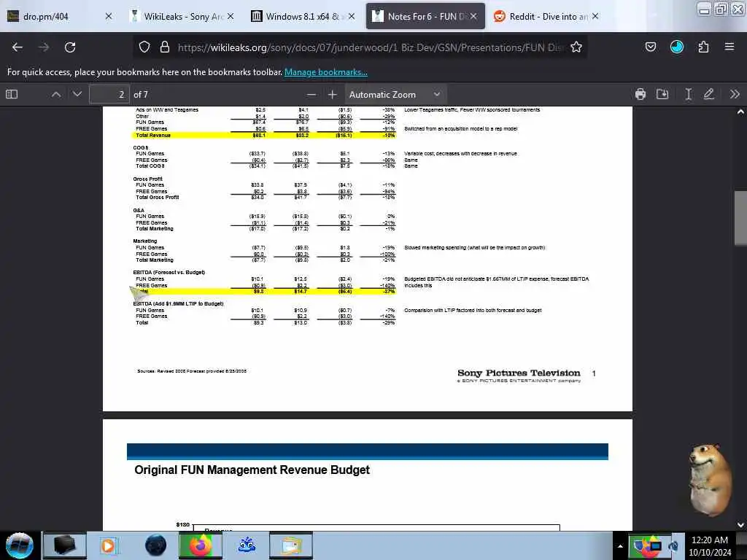This screenshot has height=560, width=747.
Task: Go to previous PDF page
Action: [56, 94]
